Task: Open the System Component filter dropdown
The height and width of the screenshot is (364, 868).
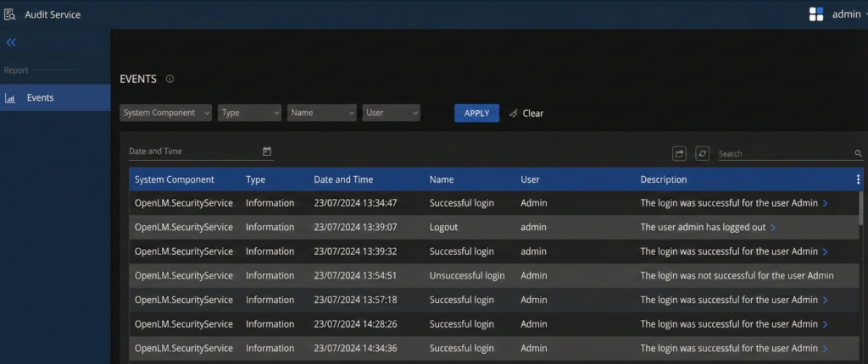Action: (x=166, y=113)
